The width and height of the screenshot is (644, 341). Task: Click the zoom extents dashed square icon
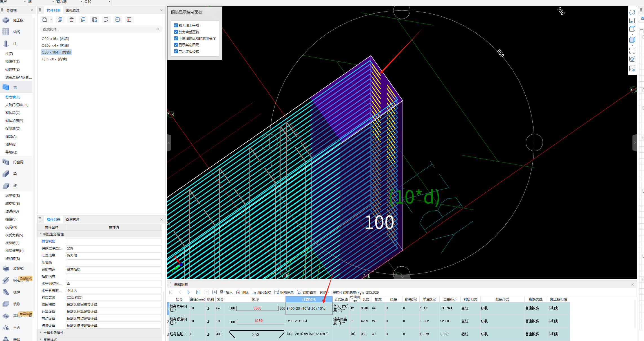[x=632, y=51]
